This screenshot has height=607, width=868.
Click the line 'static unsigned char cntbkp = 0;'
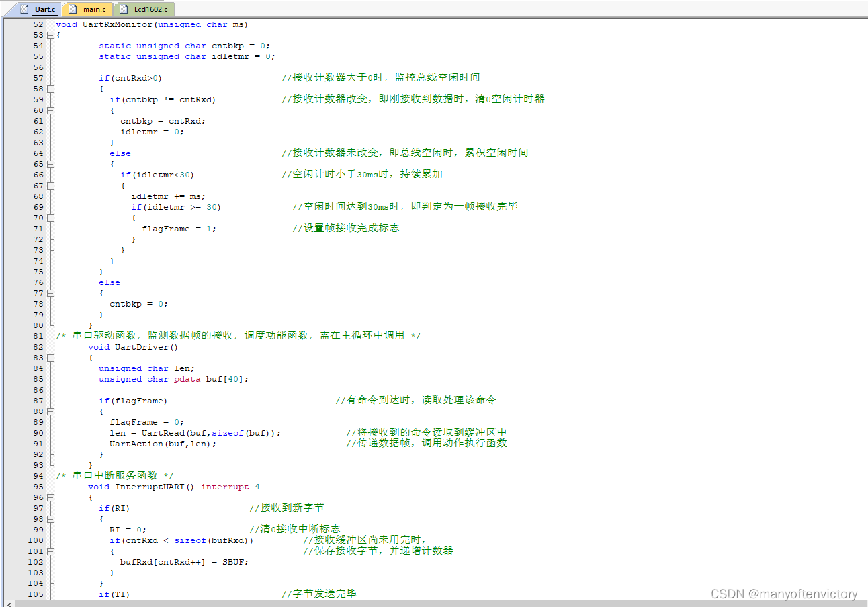185,46
